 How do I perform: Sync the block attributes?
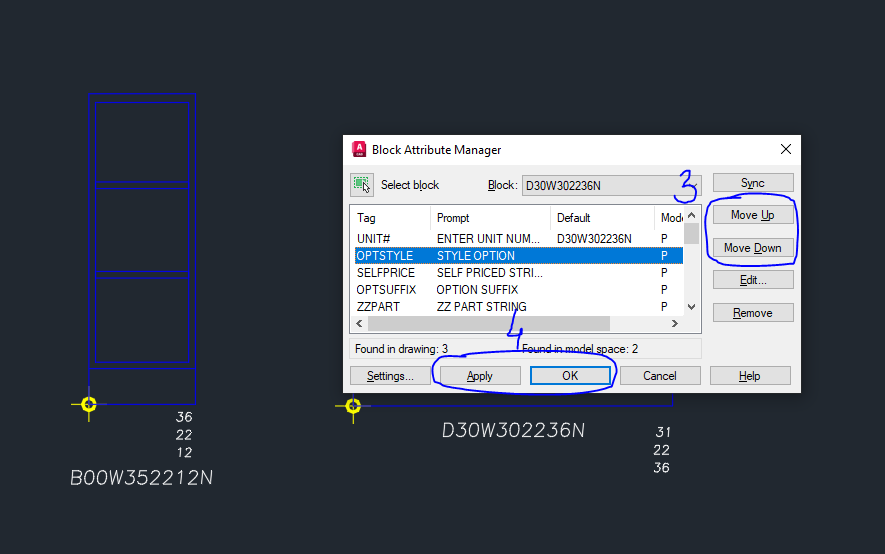coord(753,183)
